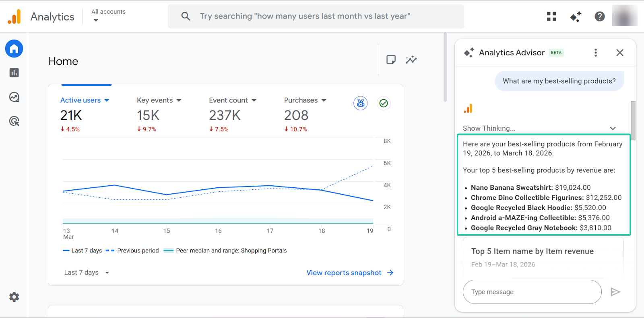The height and width of the screenshot is (318, 644).
Task: Open Analytics Advisor sparkle icon in header
Action: [x=576, y=16]
